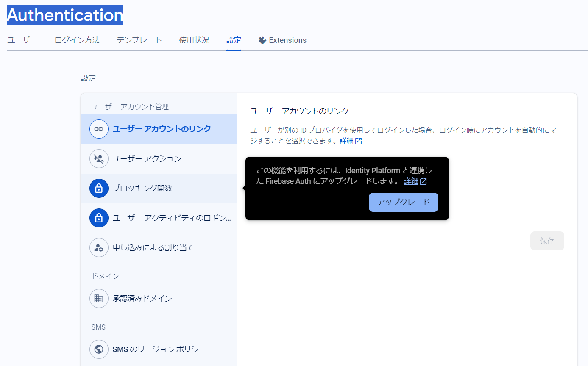Click the highlighted Authentication page title

pos(65,15)
